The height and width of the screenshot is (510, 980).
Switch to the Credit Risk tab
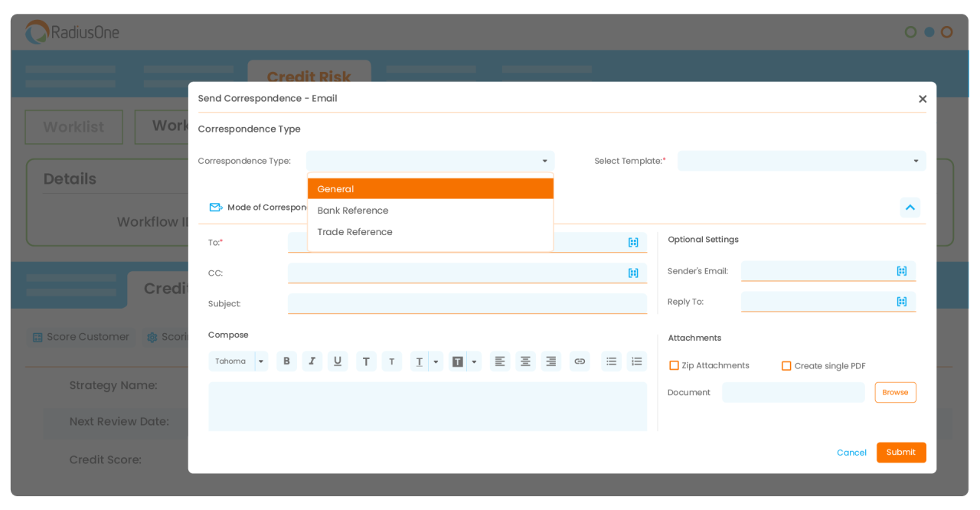click(x=309, y=77)
